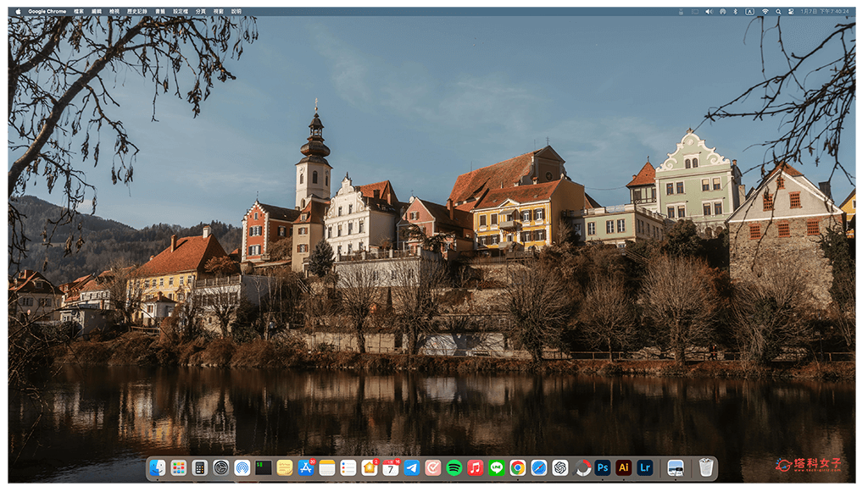
Task: Launch Telegram from the Dock
Action: 412,468
